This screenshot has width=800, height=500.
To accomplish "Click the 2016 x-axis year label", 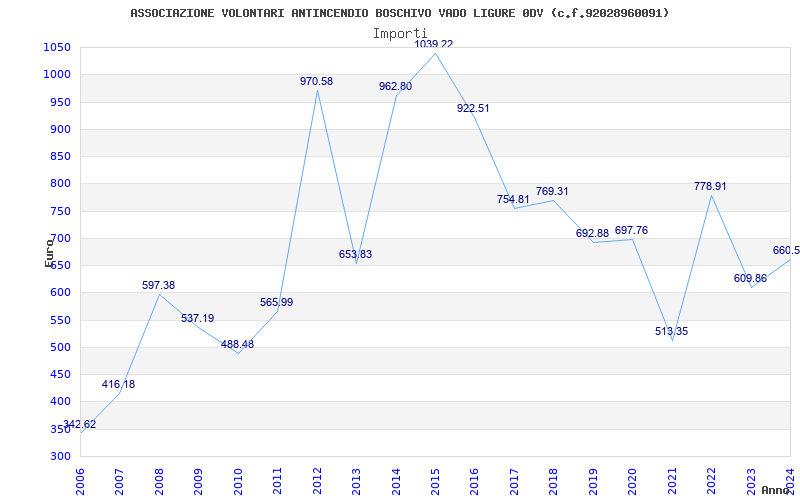I will pyautogui.click(x=474, y=481).
